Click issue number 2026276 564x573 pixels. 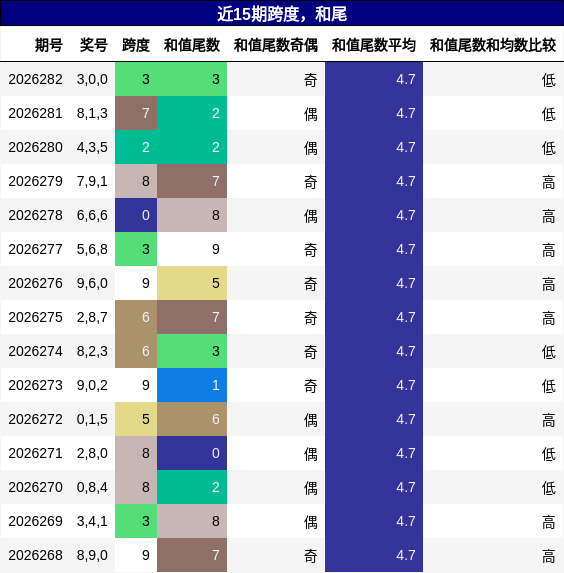(x=35, y=283)
